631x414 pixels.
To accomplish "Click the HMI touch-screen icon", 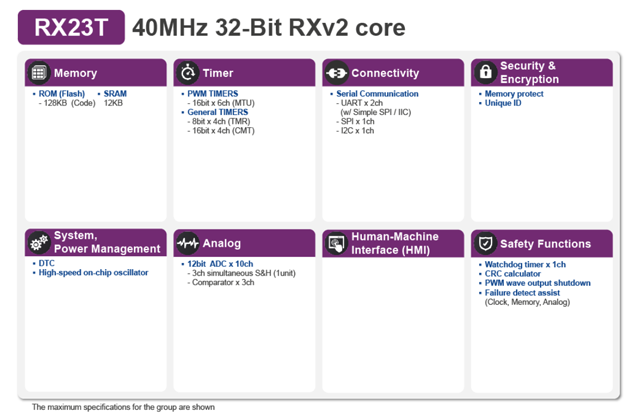I will point(336,243).
